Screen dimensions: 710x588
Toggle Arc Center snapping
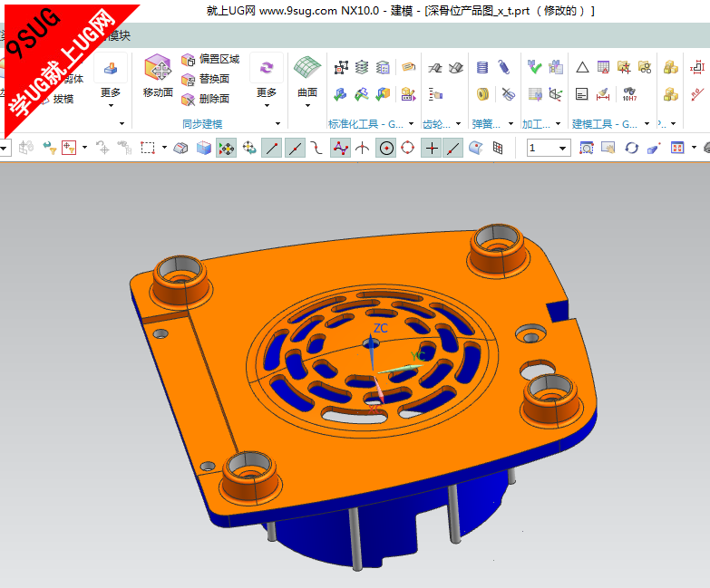pyautogui.click(x=386, y=148)
